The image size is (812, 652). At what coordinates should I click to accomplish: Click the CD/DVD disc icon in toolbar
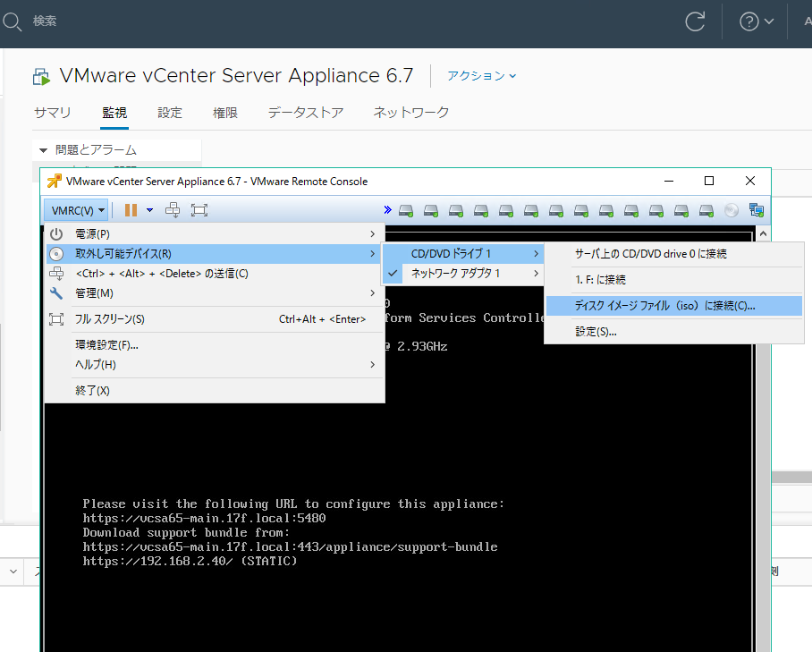tap(732, 210)
